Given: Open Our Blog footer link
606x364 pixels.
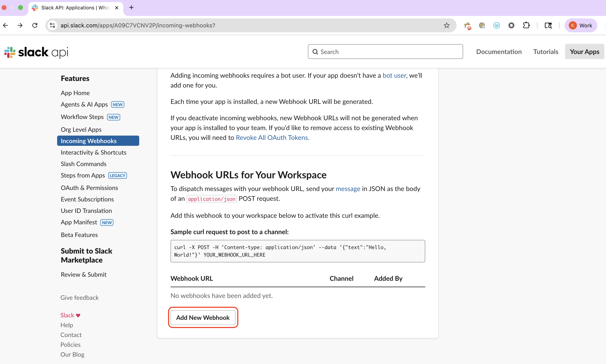Looking at the screenshot, I should pyautogui.click(x=72, y=354).
